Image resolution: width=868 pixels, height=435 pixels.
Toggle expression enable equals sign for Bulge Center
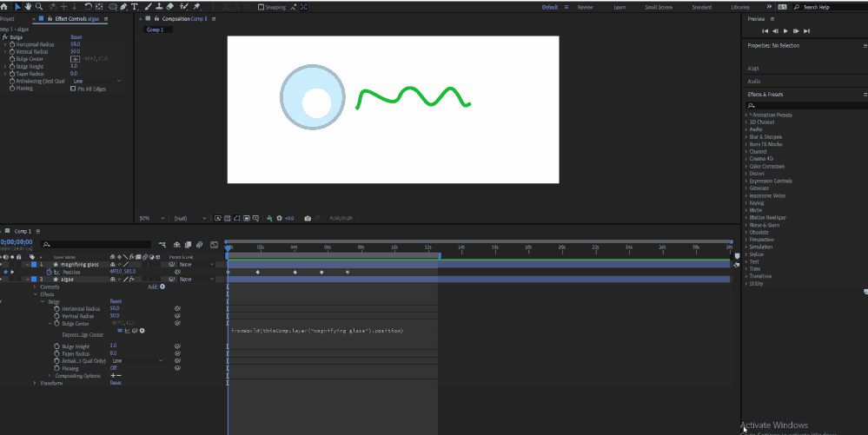120,331
